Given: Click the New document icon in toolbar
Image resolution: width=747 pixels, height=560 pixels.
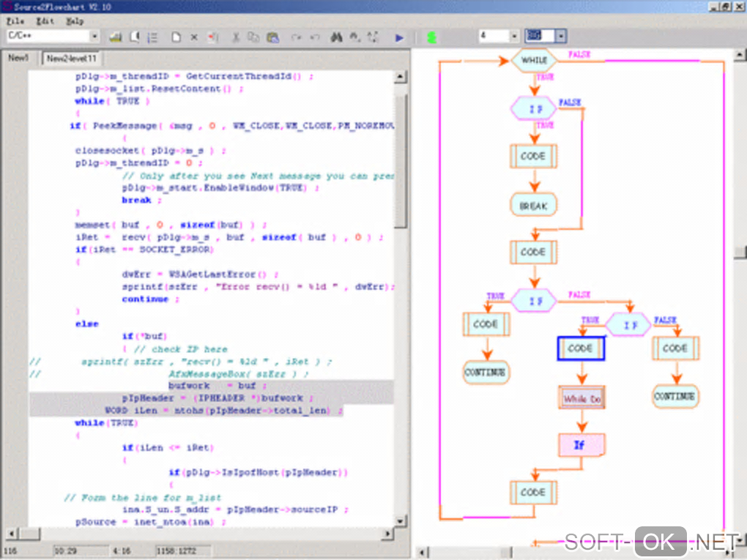Looking at the screenshot, I should coord(176,37).
